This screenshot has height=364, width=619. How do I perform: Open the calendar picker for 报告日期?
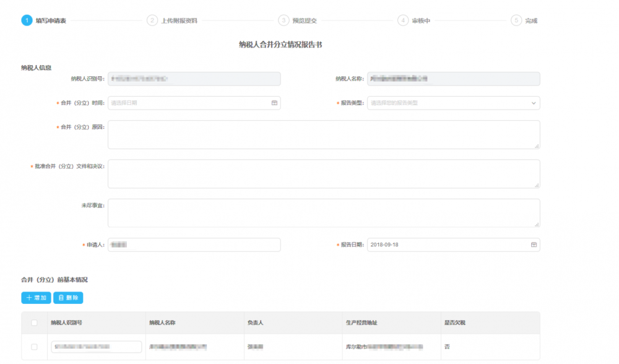click(533, 245)
